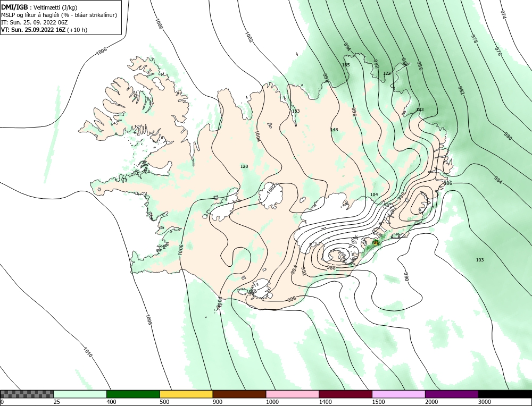Viewport: 532px width, 406px height.
Task: Click the 978 isobar label
Action: click(474, 39)
